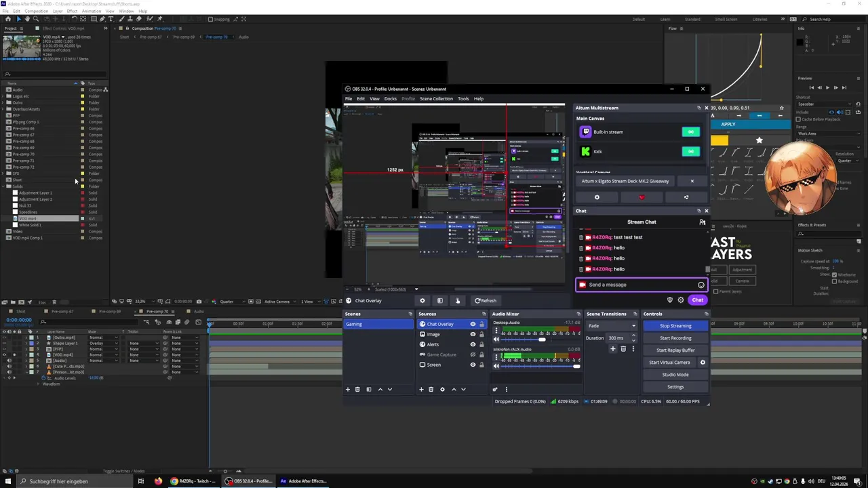Click the red heart donate button in Aitum
868x488 pixels.
(642, 197)
